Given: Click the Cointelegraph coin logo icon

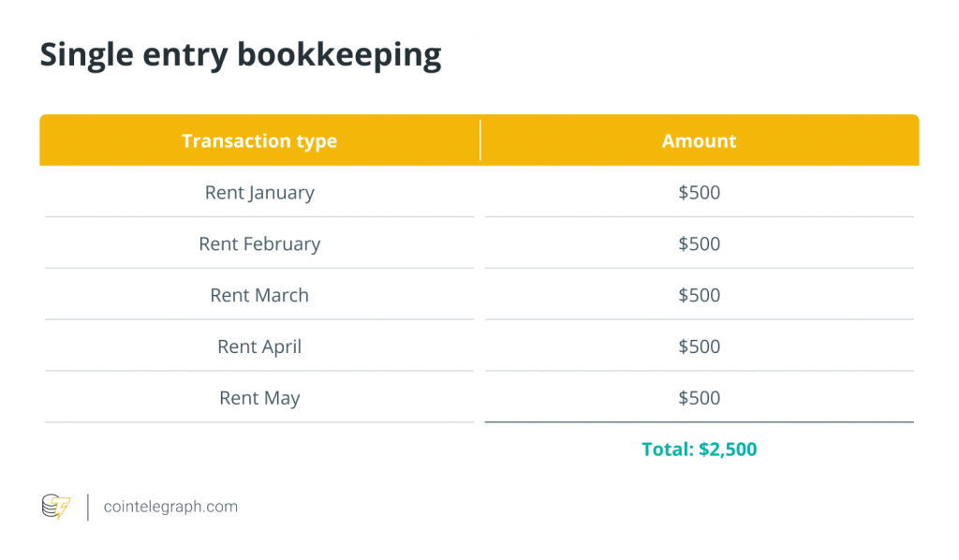Looking at the screenshot, I should (x=56, y=507).
